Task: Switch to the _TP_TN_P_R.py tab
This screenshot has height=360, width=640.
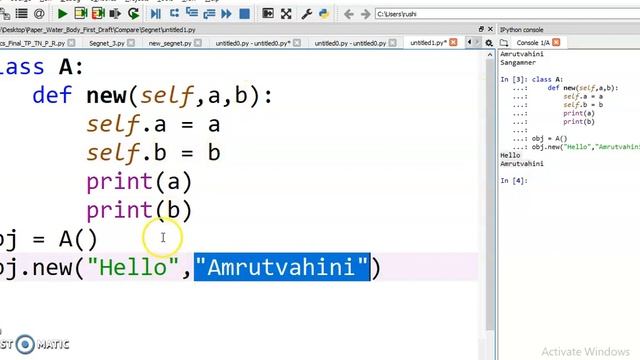Action: coord(33,43)
